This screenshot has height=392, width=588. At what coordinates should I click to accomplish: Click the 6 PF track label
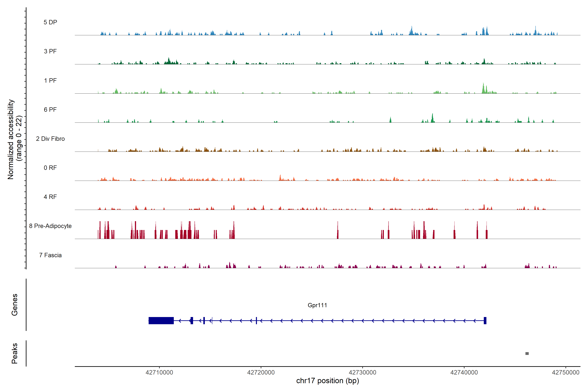pyautogui.click(x=50, y=109)
